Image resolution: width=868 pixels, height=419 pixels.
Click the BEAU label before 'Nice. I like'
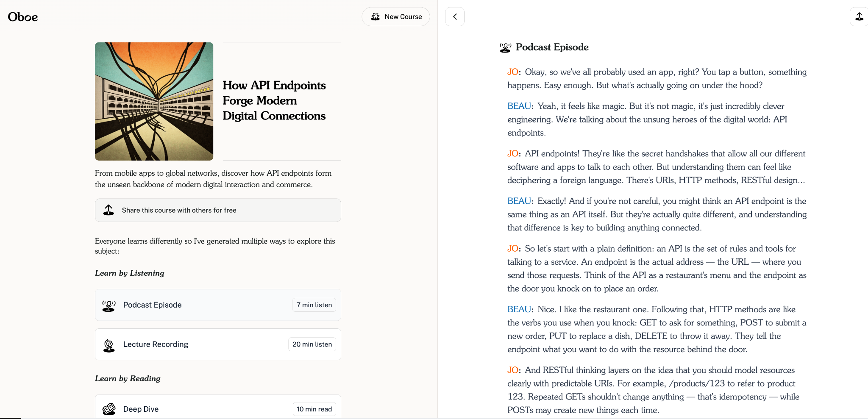click(x=519, y=309)
